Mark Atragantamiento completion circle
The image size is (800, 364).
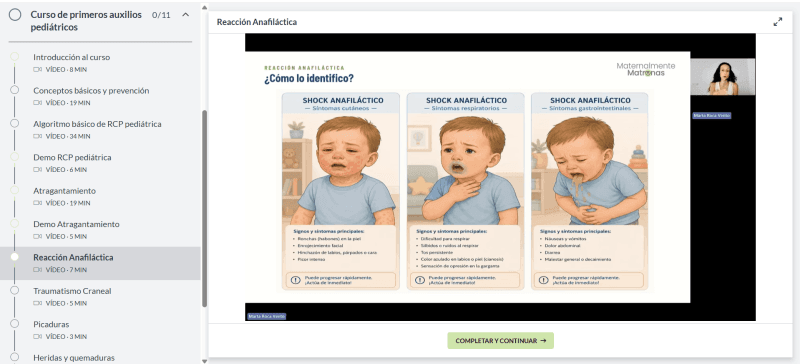point(14,190)
